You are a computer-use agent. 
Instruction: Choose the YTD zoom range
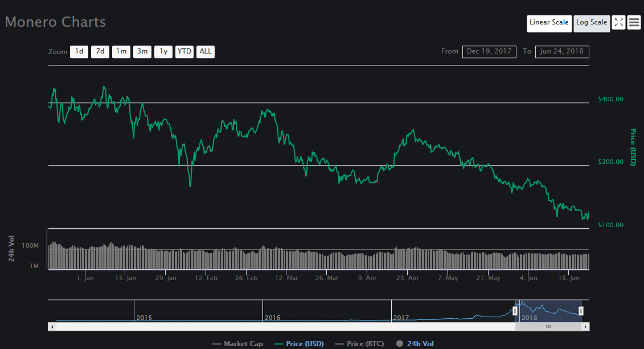coord(184,52)
